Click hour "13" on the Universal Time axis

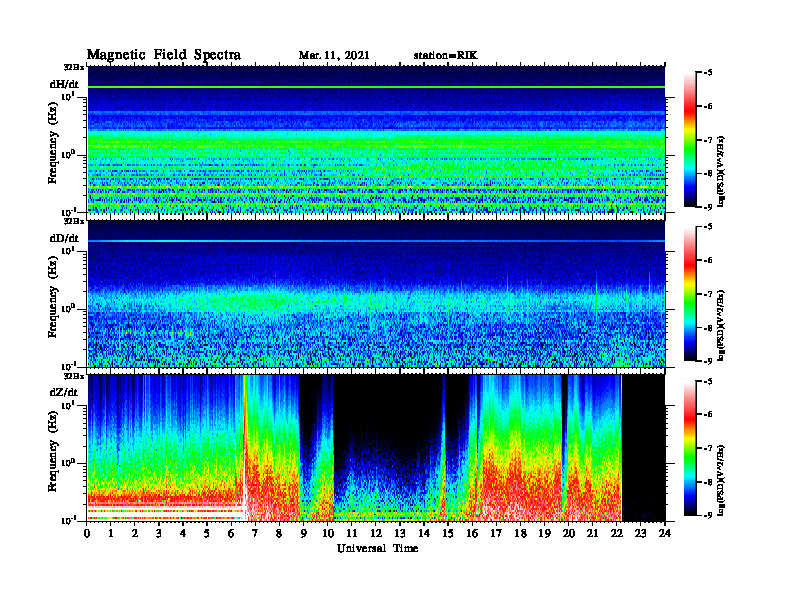point(400,534)
